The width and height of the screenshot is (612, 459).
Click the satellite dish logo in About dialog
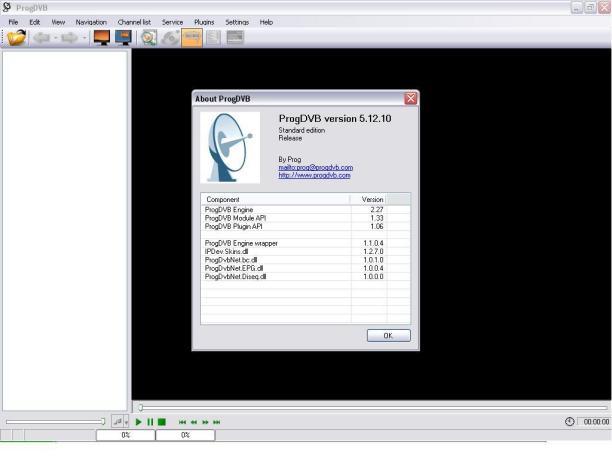pyautogui.click(x=230, y=148)
